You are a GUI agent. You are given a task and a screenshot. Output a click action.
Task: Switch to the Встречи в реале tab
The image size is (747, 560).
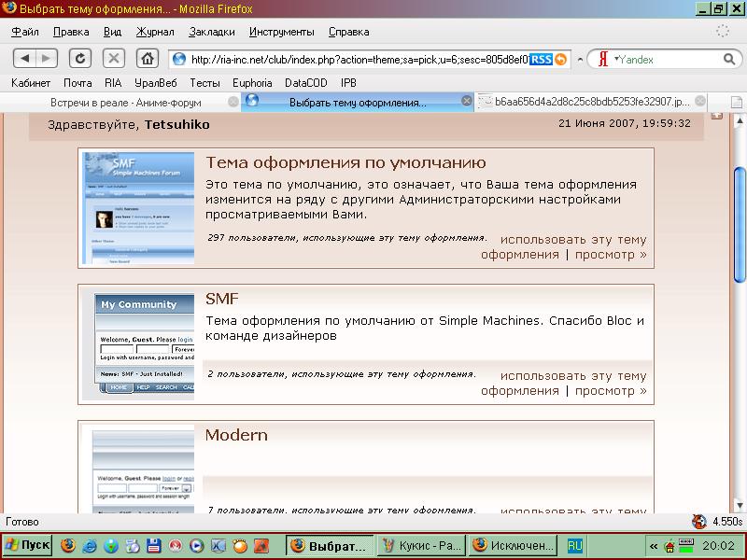click(121, 103)
